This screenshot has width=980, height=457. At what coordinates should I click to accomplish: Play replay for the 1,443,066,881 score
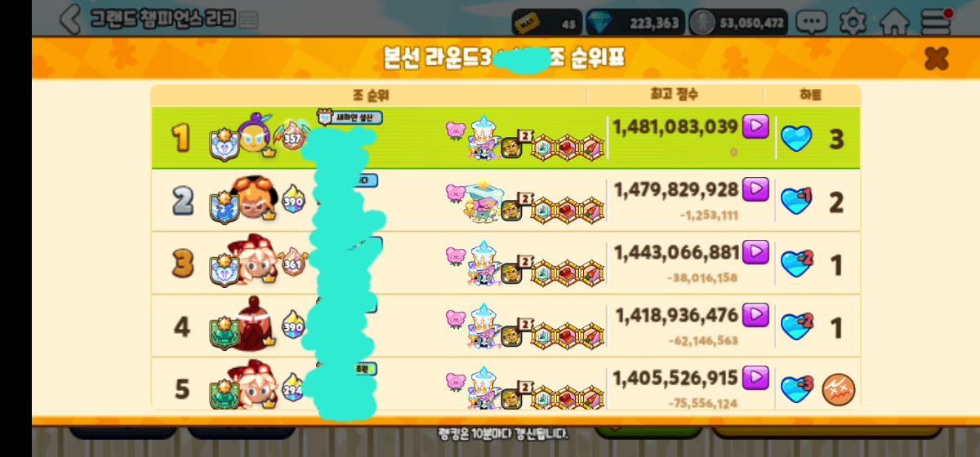pyautogui.click(x=756, y=251)
